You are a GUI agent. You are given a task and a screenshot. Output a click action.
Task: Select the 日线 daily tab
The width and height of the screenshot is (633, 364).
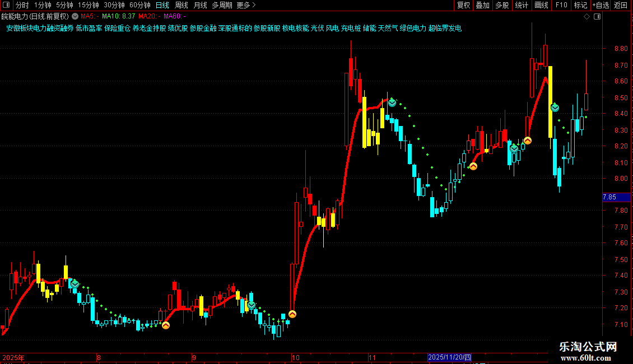pos(162,5)
